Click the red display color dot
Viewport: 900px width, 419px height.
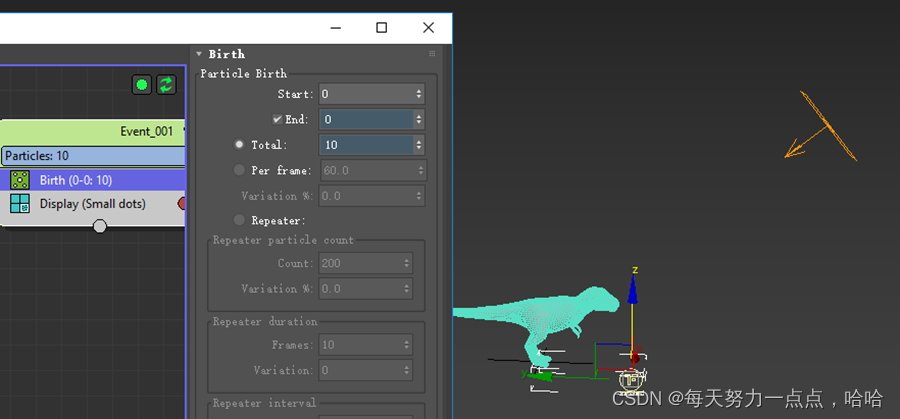pyautogui.click(x=182, y=204)
